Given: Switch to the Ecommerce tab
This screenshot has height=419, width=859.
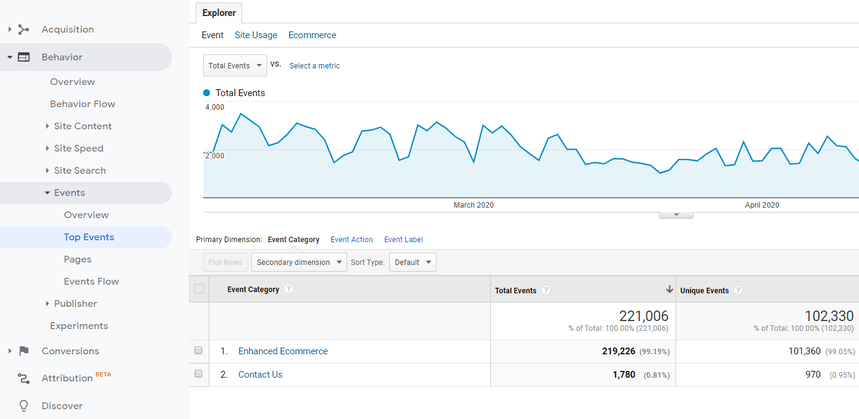Looking at the screenshot, I should pyautogui.click(x=312, y=35).
